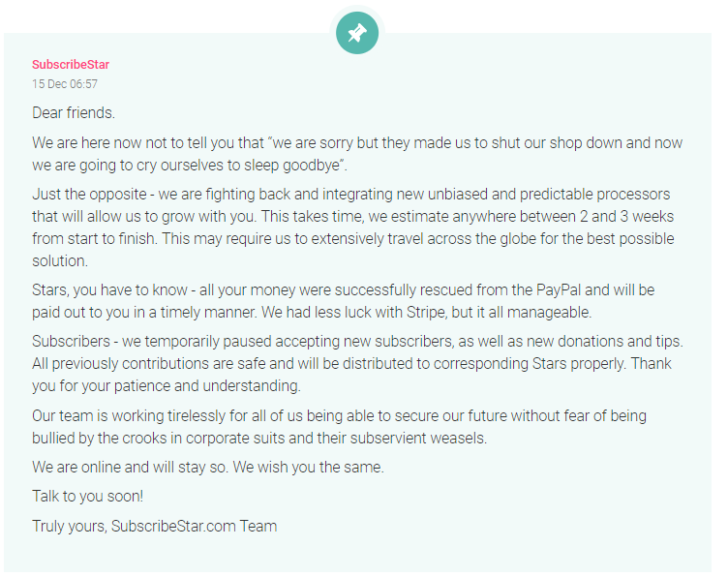728x577 pixels.
Task: Click the pinned post pushpin icon
Action: (357, 33)
